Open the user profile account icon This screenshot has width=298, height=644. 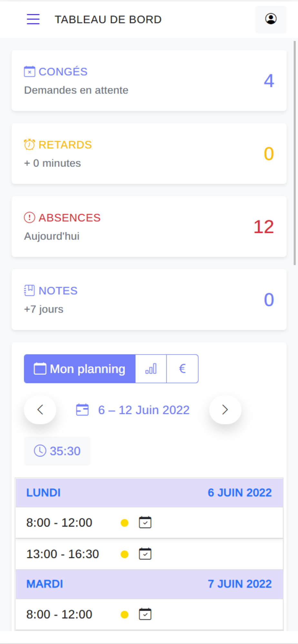271,19
